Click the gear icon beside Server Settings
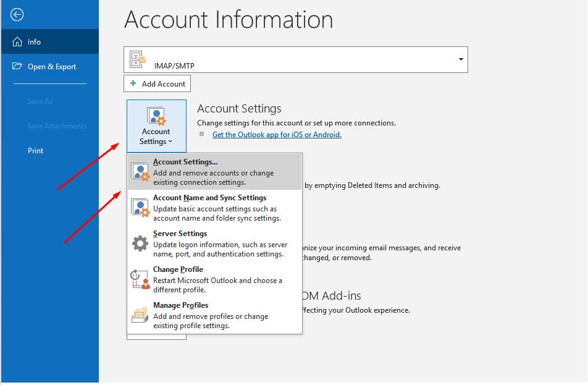The image size is (588, 385). point(140,243)
